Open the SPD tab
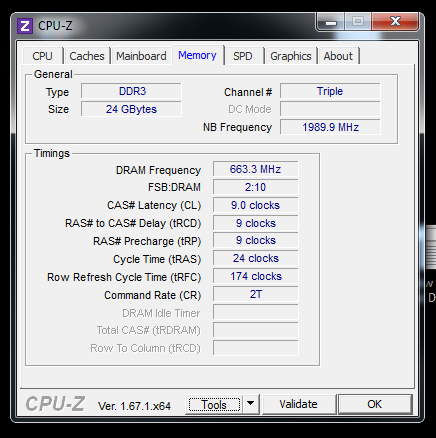436x438 pixels. 243,56
